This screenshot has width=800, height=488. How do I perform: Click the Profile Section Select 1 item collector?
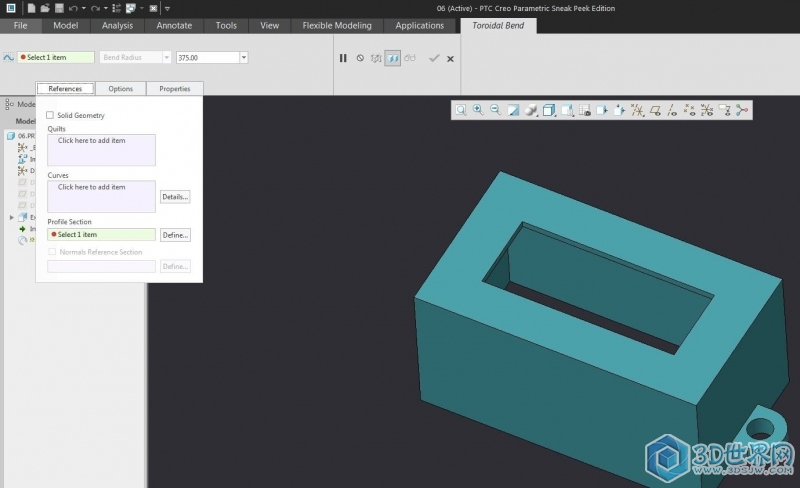point(102,234)
